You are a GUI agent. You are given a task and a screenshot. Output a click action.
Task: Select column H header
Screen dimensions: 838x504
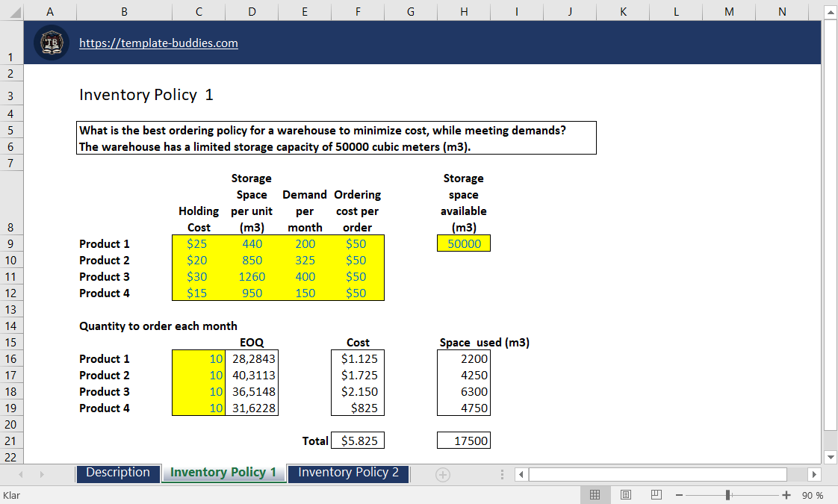[463, 11]
